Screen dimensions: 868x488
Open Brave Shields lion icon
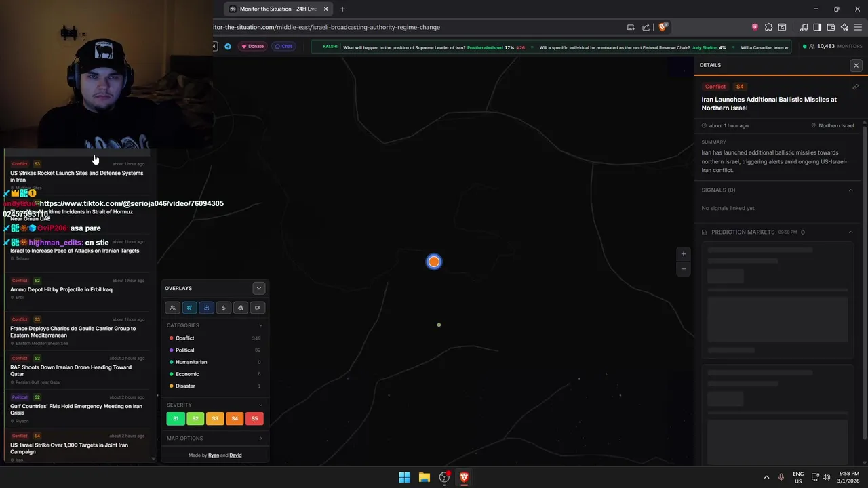pyautogui.click(x=663, y=27)
